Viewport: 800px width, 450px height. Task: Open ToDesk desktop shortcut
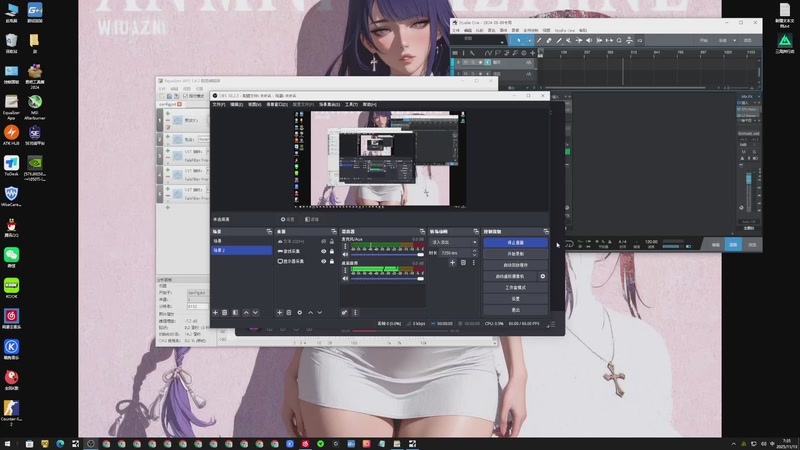[11, 166]
